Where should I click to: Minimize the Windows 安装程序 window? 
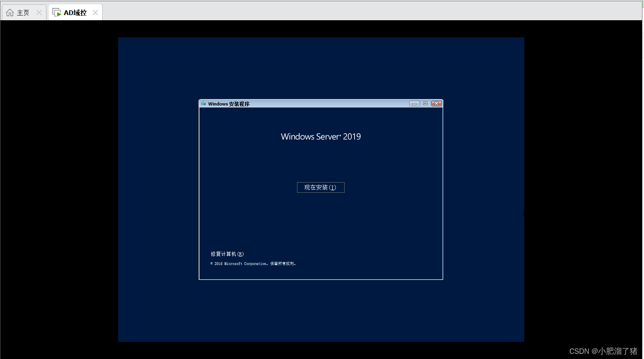pyautogui.click(x=414, y=104)
